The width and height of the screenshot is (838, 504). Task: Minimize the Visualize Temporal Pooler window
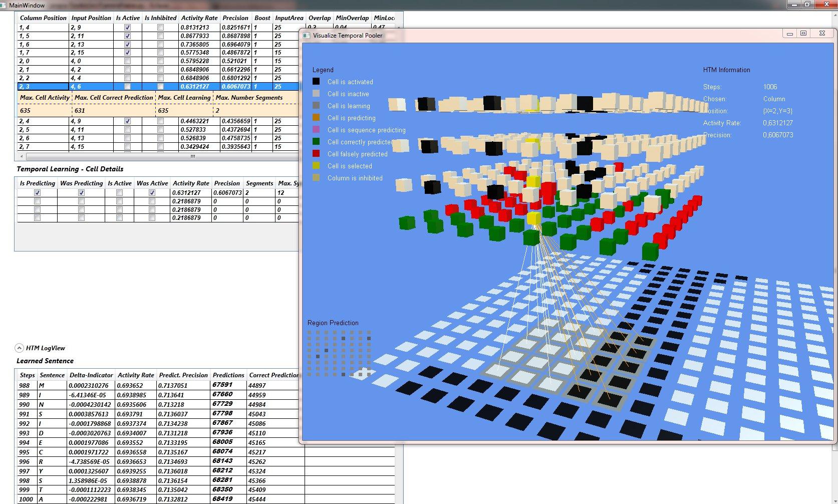click(x=789, y=34)
